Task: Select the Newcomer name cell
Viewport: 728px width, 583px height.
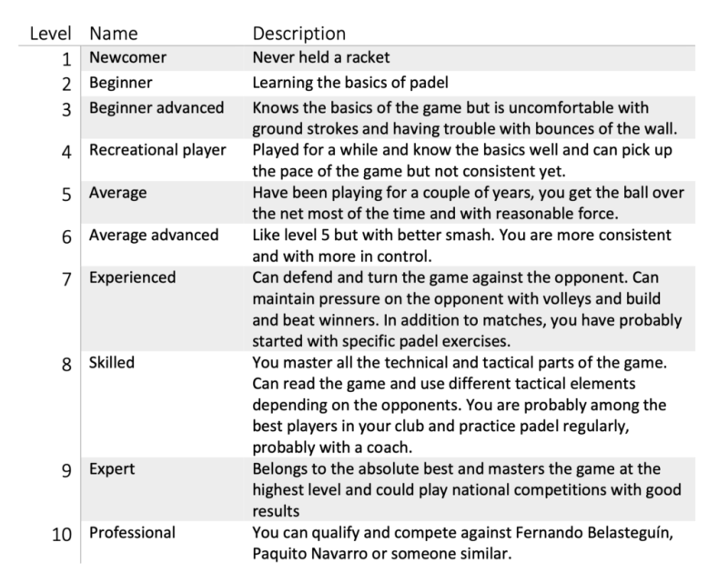Action: point(127,57)
